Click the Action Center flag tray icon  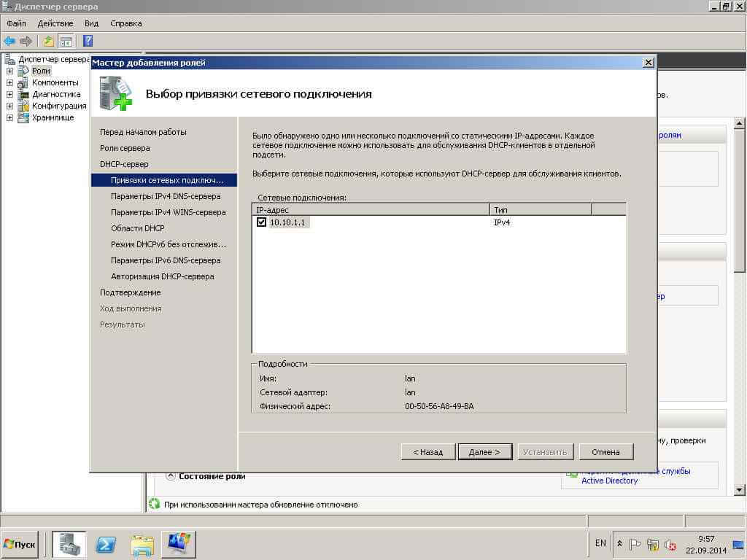tap(635, 544)
